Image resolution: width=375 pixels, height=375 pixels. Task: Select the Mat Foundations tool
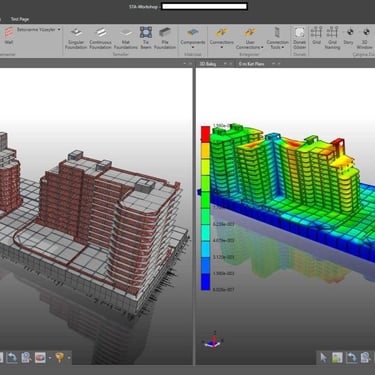tap(126, 38)
